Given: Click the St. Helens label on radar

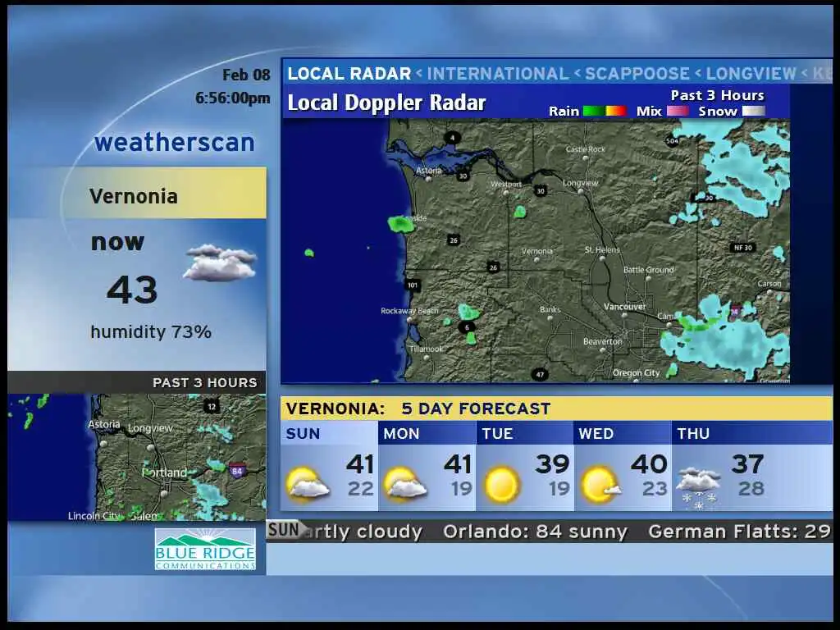Looking at the screenshot, I should tap(602, 249).
